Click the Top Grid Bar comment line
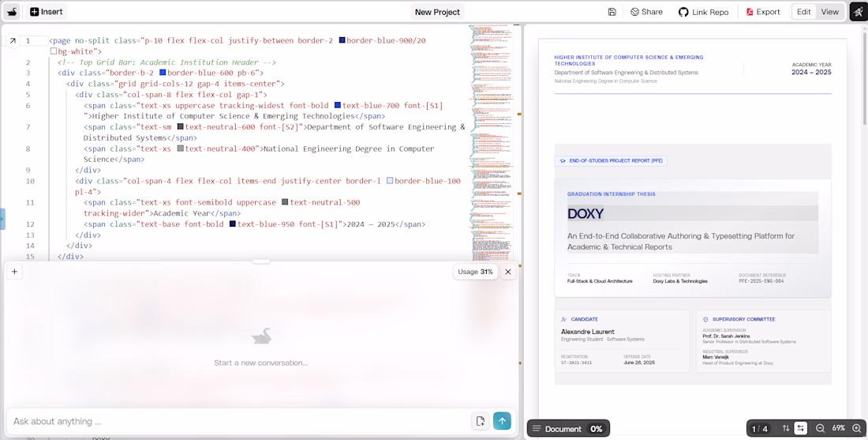Image resolution: width=868 pixels, height=440 pixels. 166,62
